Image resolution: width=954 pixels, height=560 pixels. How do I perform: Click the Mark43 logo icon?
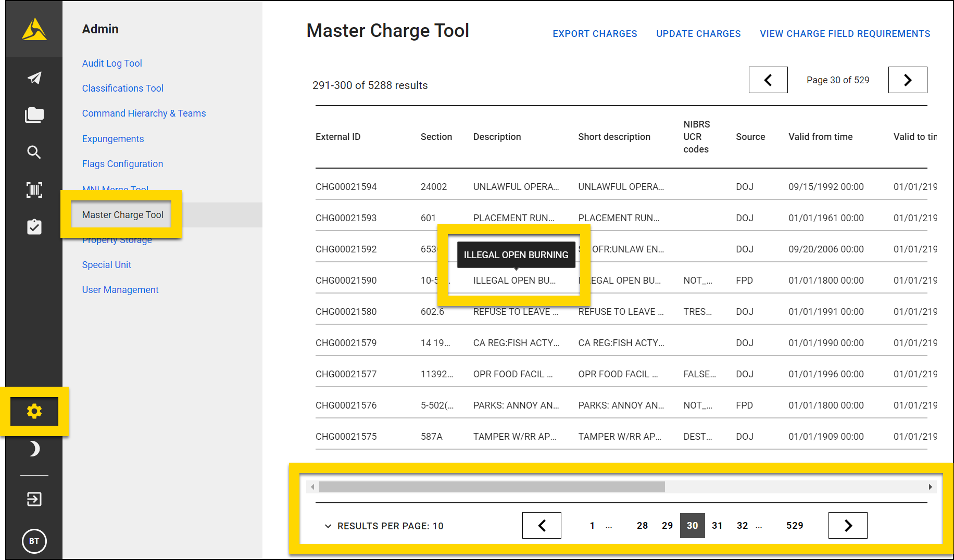(x=34, y=29)
